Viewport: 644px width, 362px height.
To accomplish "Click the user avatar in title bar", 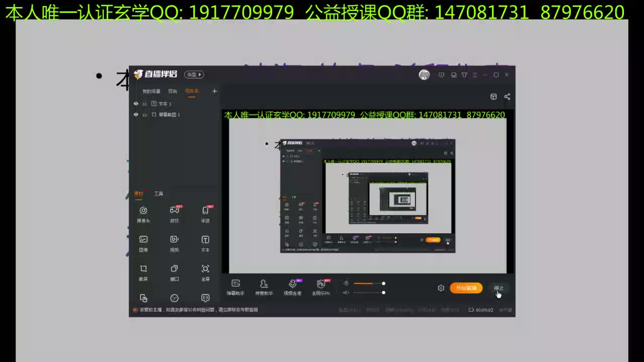I will 424,75.
